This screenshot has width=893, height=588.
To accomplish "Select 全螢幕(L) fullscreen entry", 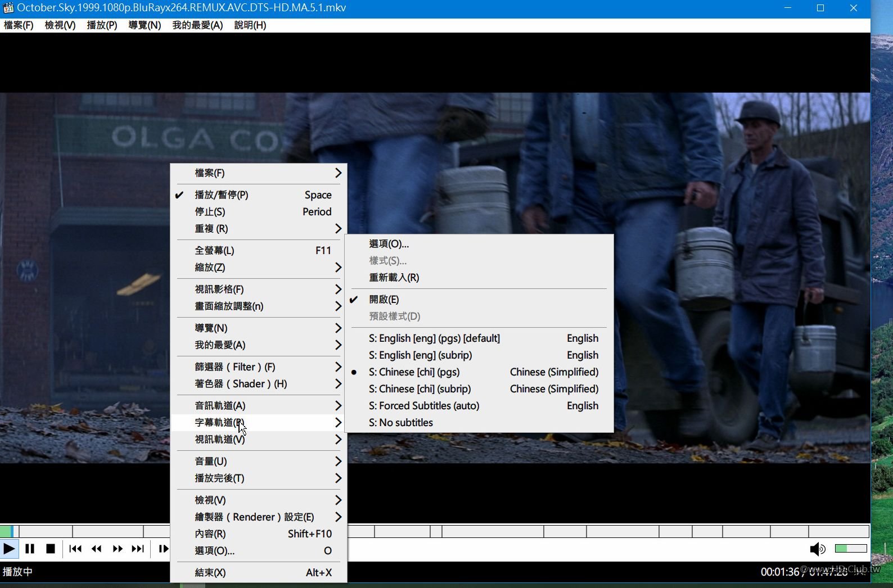I will [259, 251].
